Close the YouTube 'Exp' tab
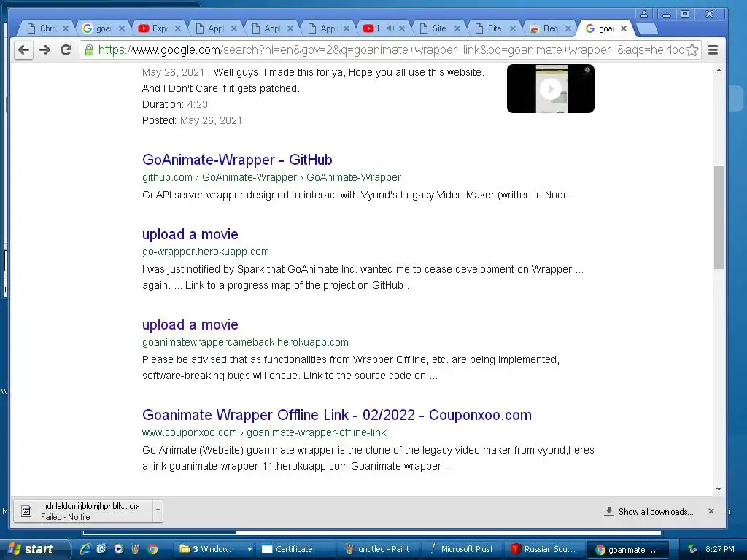This screenshot has height=560, width=747. point(178,28)
